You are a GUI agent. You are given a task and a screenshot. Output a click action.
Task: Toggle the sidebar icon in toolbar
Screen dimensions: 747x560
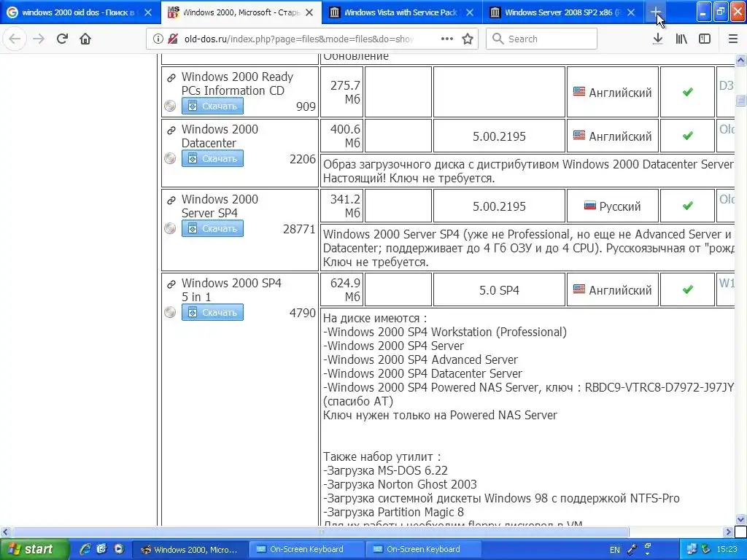705,39
